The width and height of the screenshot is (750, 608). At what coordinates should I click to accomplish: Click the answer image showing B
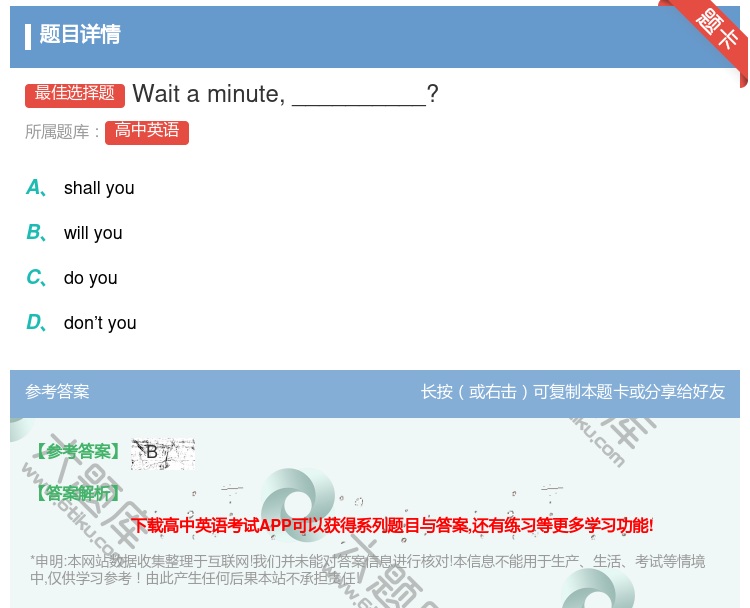point(163,453)
